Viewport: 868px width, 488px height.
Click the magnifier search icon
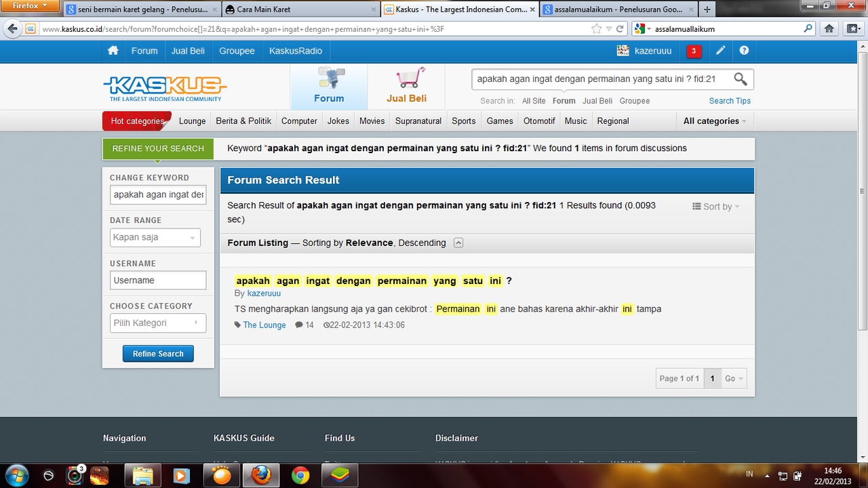point(741,79)
